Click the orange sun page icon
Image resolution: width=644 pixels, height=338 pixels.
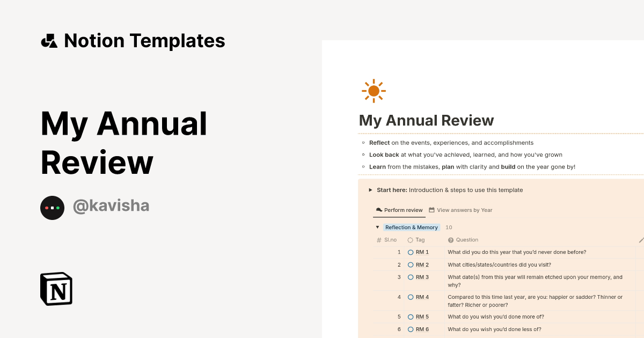(374, 91)
